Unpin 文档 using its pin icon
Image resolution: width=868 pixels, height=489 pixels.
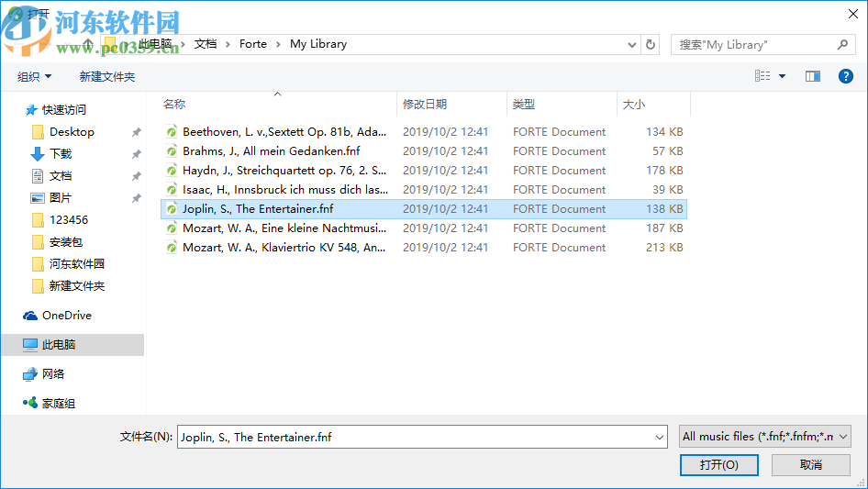[136, 177]
